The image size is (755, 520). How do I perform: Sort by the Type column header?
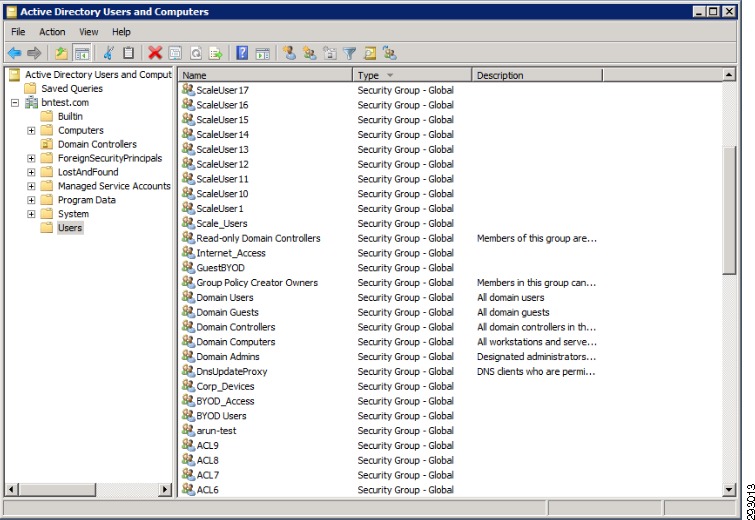click(x=412, y=75)
